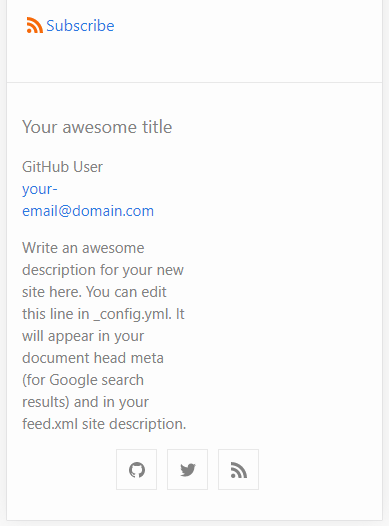Click the text 'description for your new'
This screenshot has height=526, width=389.
103,270
